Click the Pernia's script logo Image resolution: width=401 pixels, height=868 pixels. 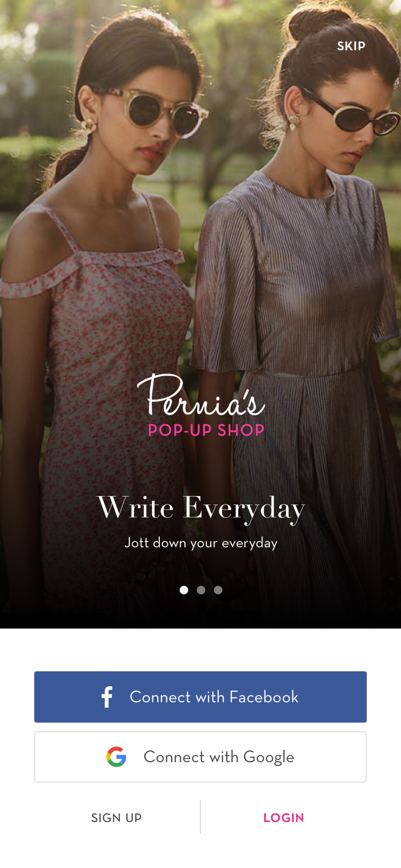click(x=201, y=396)
